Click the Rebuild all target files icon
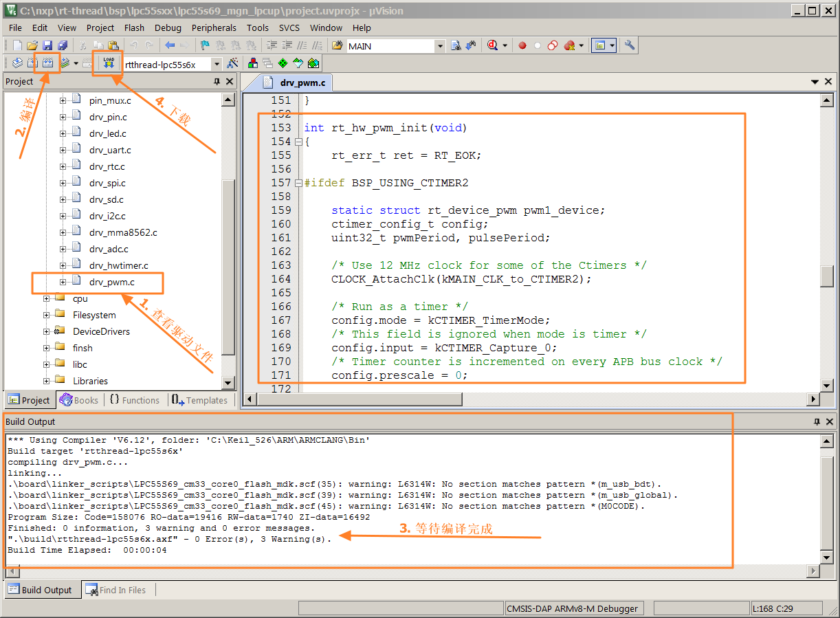 [x=47, y=64]
